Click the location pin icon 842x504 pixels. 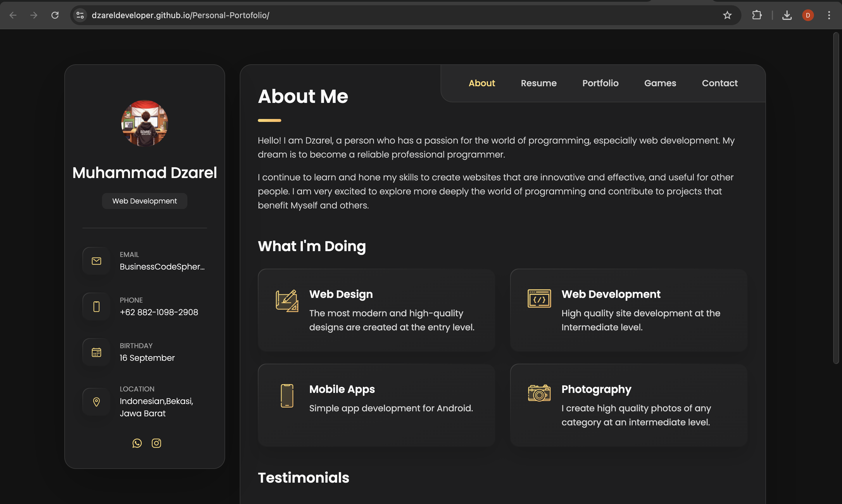96,402
